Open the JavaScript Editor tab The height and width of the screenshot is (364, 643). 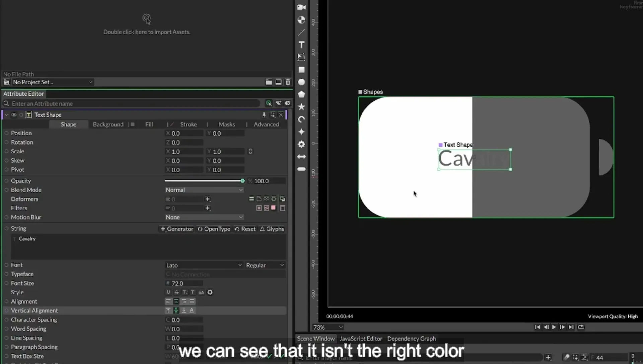tap(361, 339)
